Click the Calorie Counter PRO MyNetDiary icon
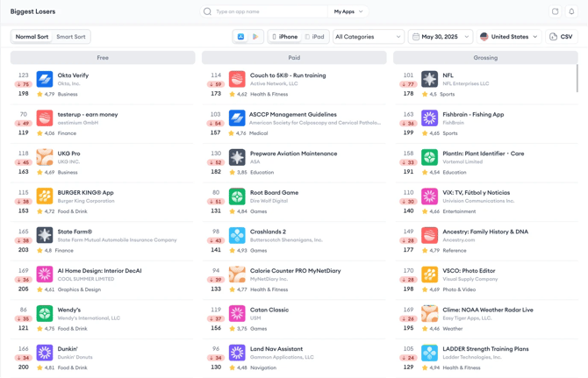The image size is (588, 378). 237,275
